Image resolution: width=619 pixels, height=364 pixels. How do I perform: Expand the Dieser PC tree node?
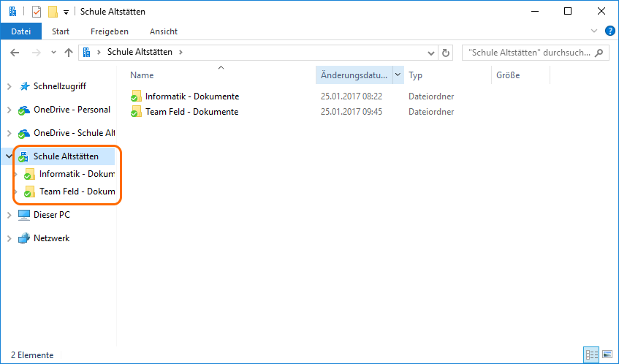point(9,215)
